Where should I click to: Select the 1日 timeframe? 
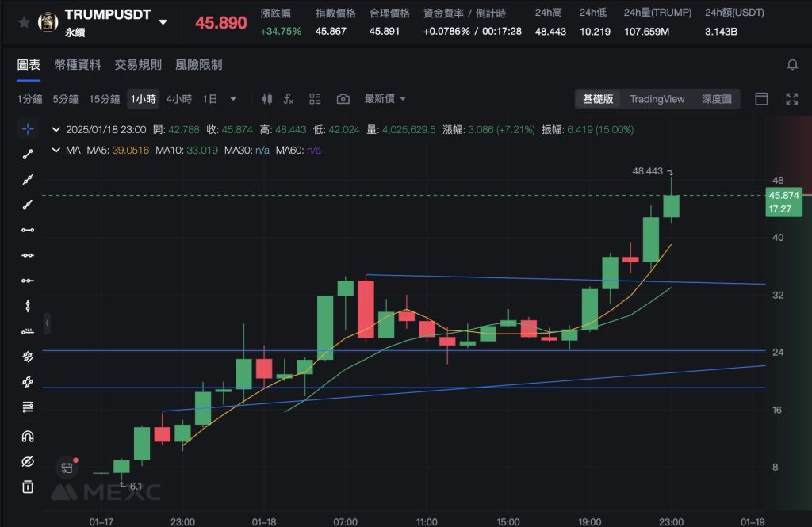point(209,99)
